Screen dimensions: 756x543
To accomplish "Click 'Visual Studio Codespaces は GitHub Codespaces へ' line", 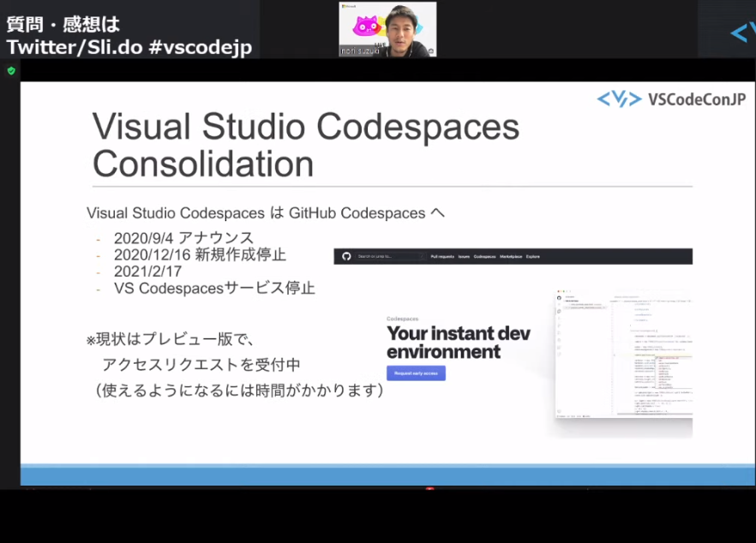I will (x=266, y=213).
